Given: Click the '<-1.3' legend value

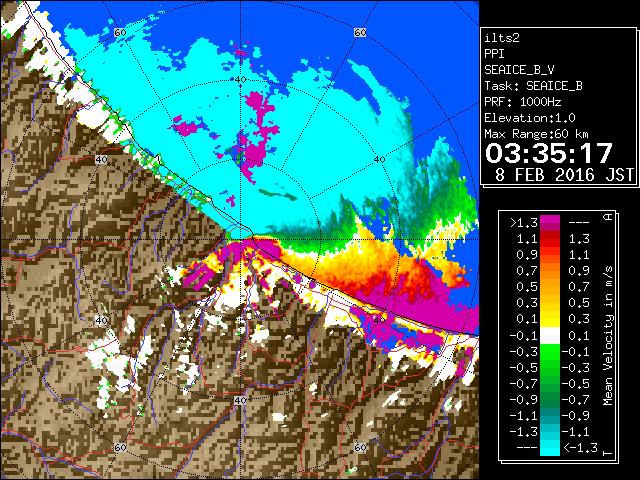Looking at the screenshot, I should (580, 448).
